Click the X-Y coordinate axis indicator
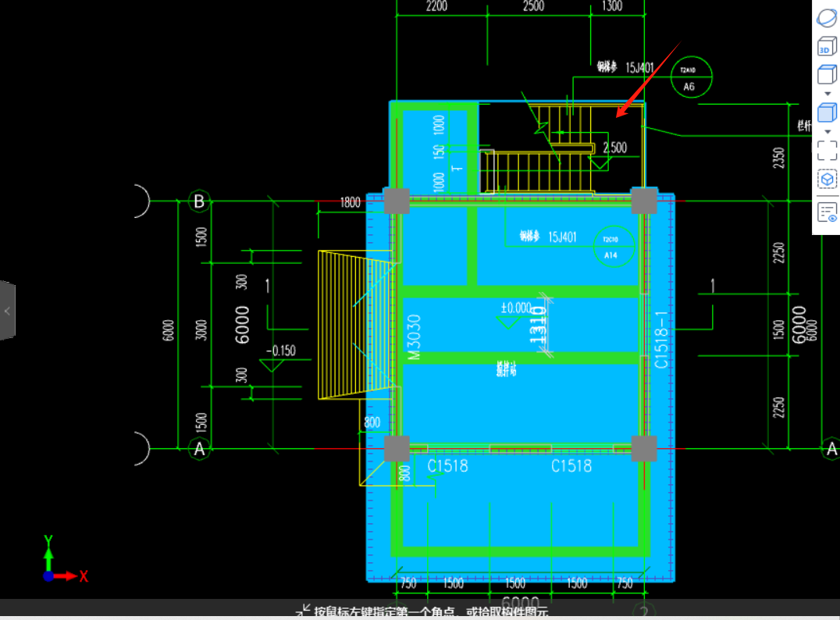 (64, 560)
